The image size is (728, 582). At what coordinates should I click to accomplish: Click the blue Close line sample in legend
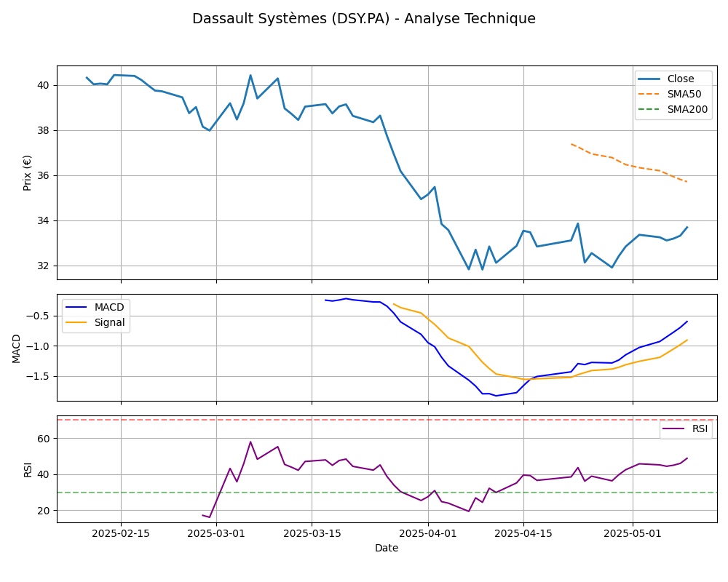click(x=649, y=79)
